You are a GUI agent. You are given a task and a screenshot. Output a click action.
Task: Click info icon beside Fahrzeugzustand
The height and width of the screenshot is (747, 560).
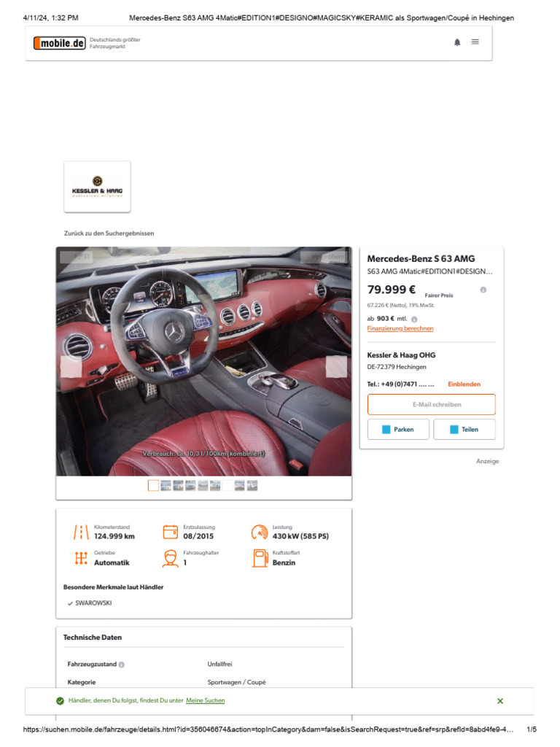(122, 665)
